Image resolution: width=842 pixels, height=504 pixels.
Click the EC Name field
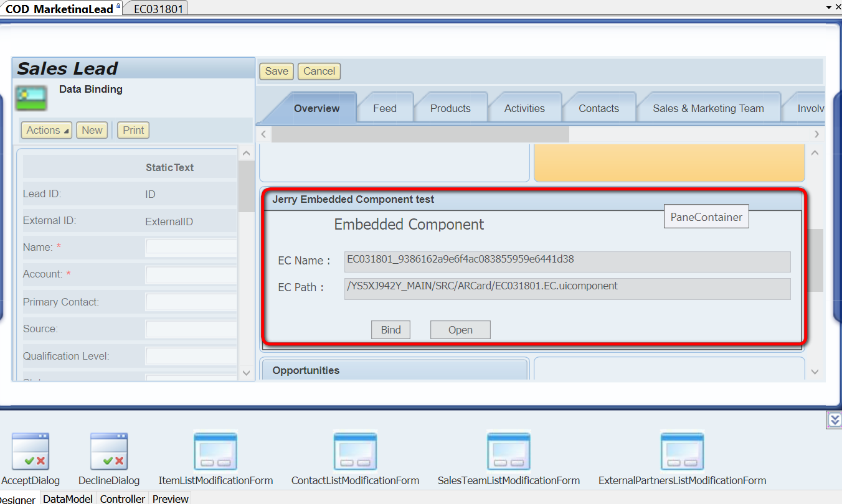pyautogui.click(x=567, y=261)
